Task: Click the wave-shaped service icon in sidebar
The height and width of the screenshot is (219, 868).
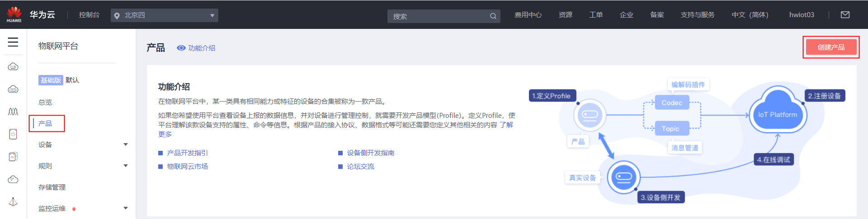Action: [13, 112]
